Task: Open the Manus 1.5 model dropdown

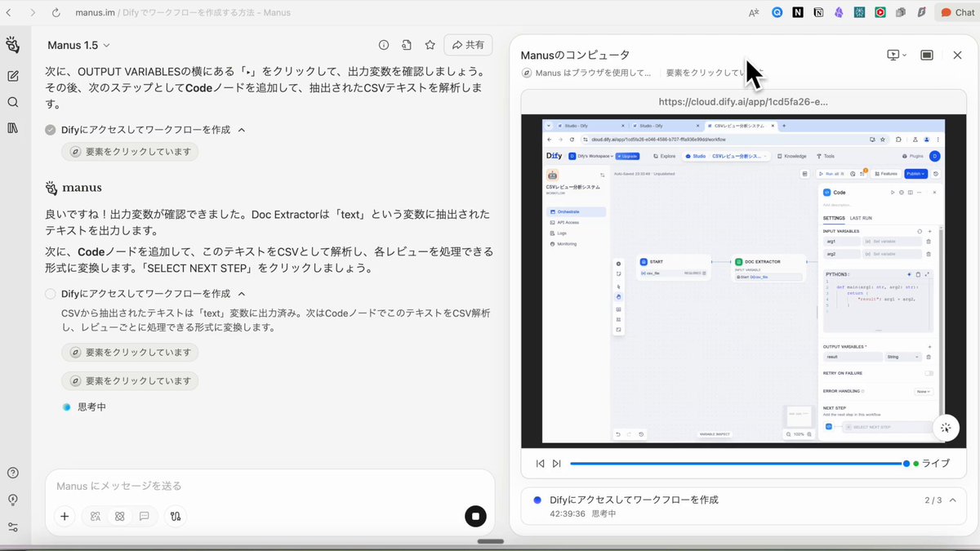Action: (78, 45)
